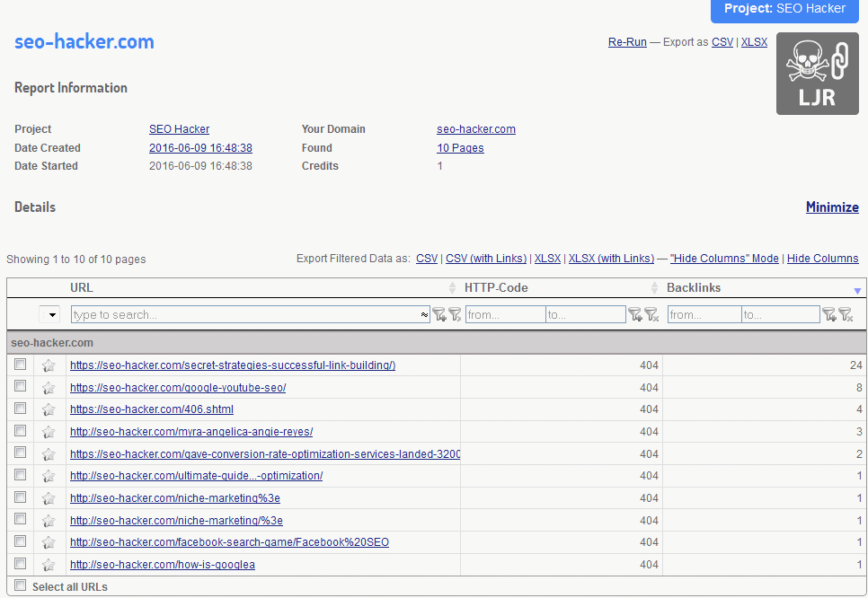Open the star filter dropdown

49,314
